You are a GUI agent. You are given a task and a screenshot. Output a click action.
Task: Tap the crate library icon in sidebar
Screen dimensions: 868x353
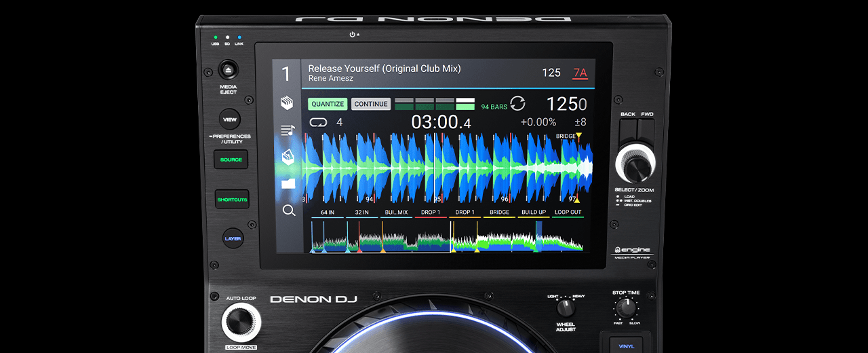point(288,103)
